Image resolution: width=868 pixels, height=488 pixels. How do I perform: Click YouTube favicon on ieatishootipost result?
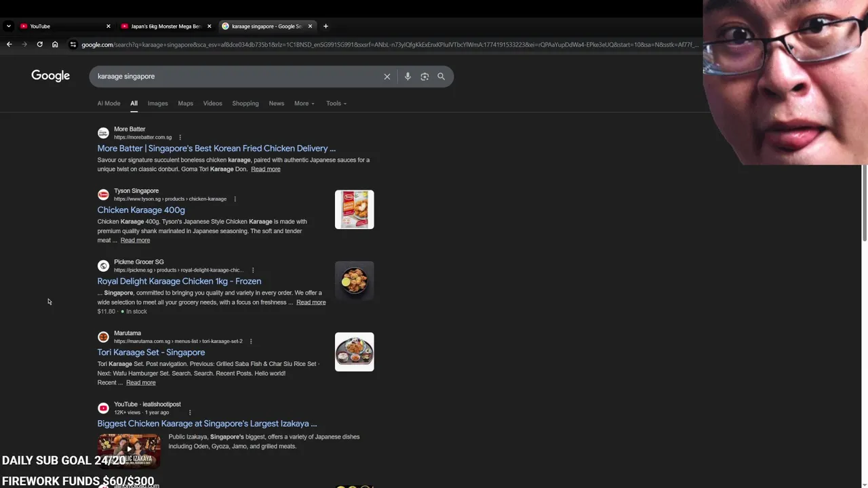(103, 408)
